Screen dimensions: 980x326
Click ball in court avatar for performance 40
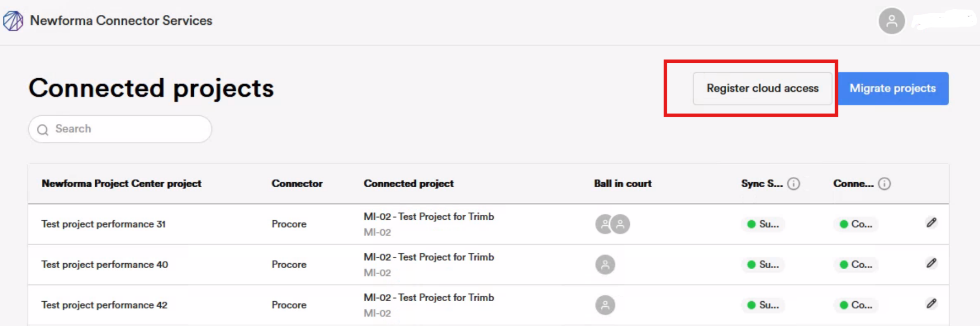[x=605, y=265]
